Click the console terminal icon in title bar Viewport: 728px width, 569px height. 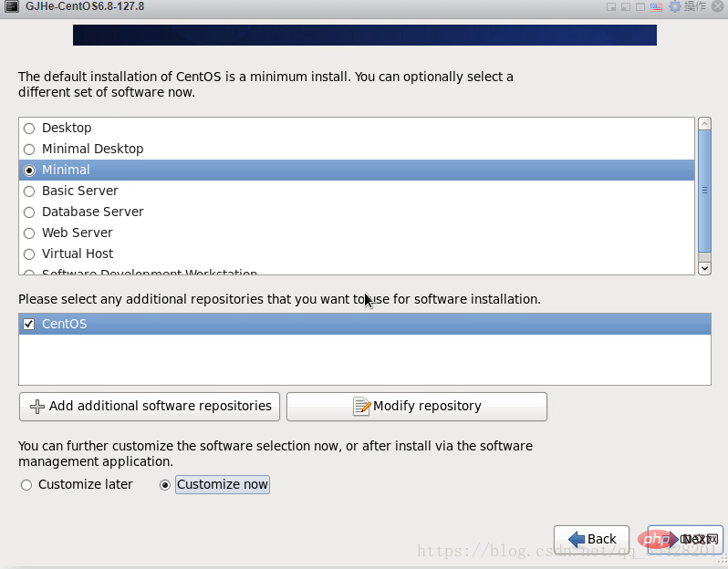pos(12,6)
